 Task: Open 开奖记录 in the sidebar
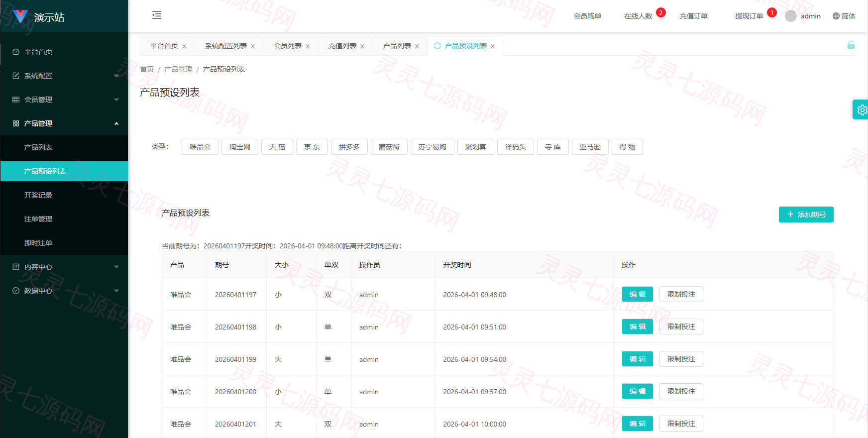pos(64,195)
